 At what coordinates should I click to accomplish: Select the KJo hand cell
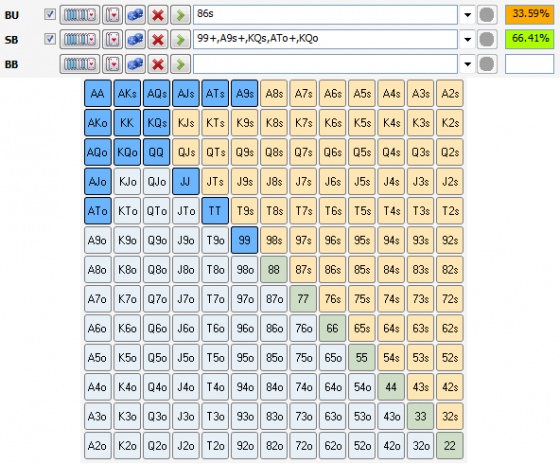pos(127,181)
